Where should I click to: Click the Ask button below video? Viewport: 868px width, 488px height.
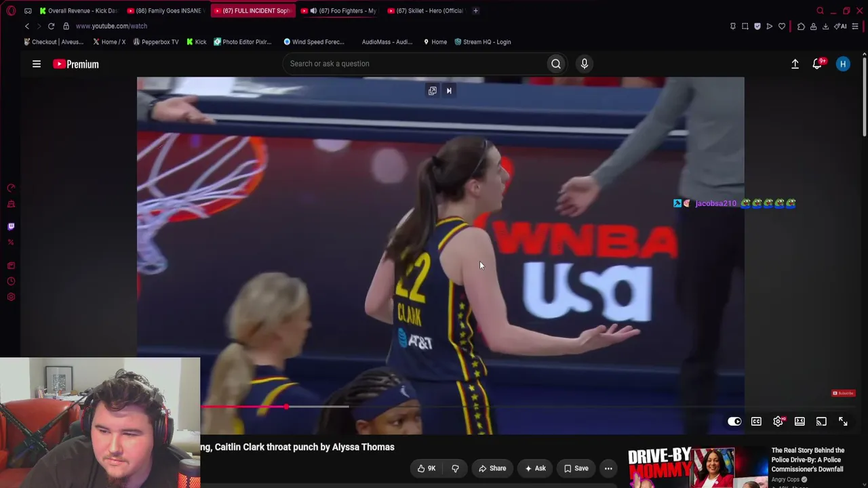tap(535, 468)
